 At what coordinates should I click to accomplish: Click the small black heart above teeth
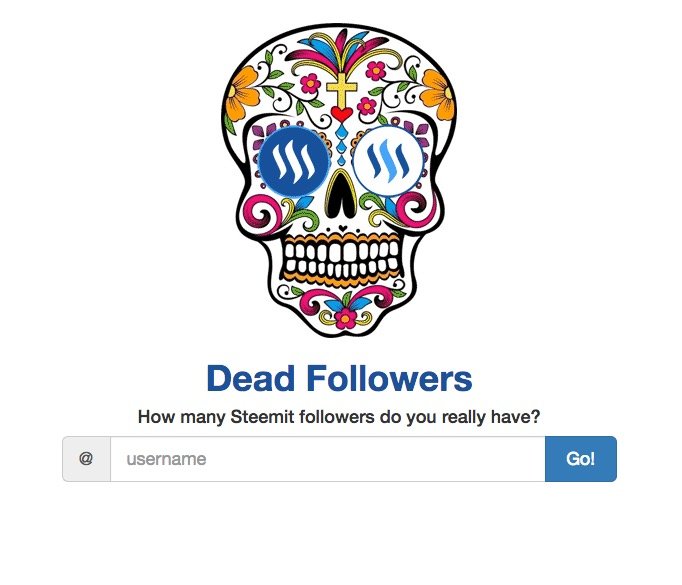pos(343,227)
